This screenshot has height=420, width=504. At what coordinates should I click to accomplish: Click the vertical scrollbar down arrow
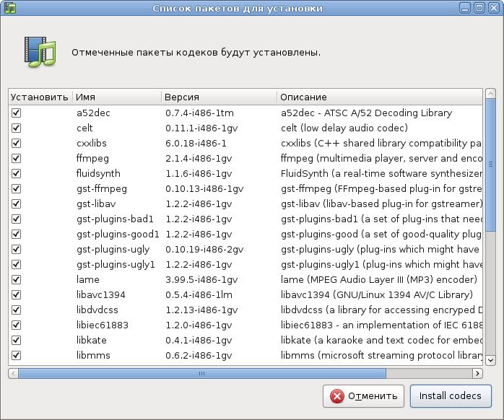pyautogui.click(x=490, y=360)
